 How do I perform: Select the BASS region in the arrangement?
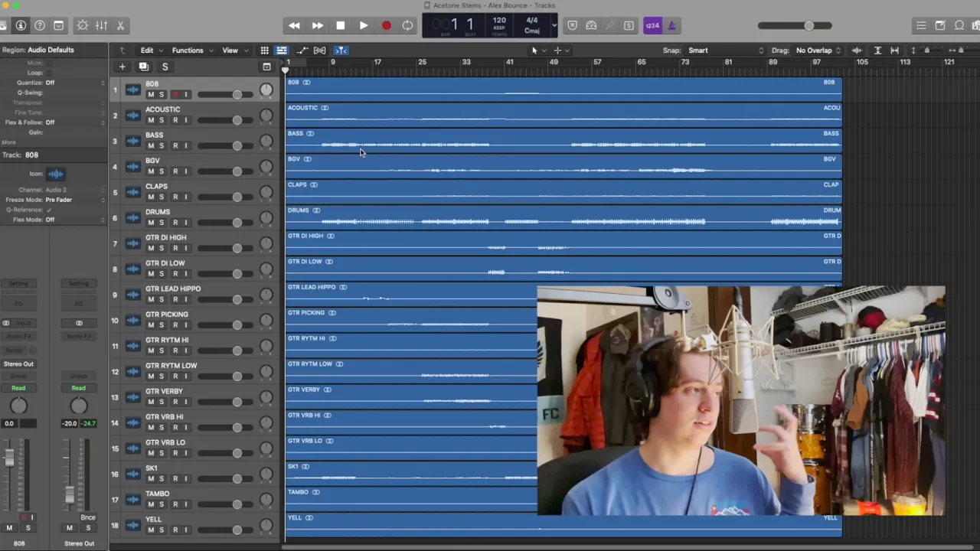click(563, 141)
